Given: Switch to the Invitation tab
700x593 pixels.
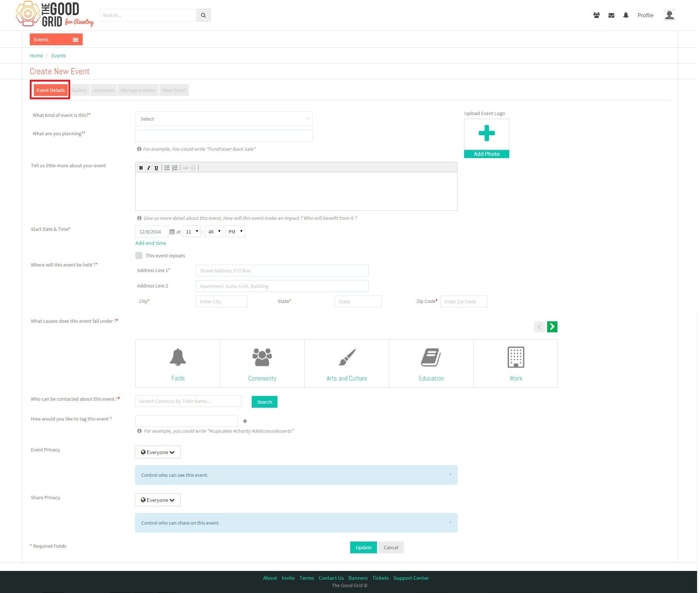Looking at the screenshot, I should pyautogui.click(x=104, y=90).
